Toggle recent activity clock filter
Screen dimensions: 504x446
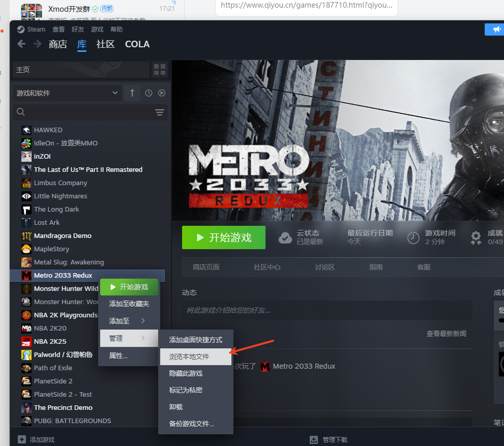149,93
